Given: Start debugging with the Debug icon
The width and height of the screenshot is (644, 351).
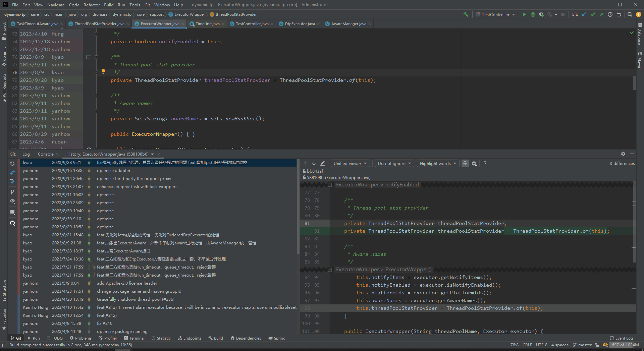Looking at the screenshot, I should click(533, 14).
